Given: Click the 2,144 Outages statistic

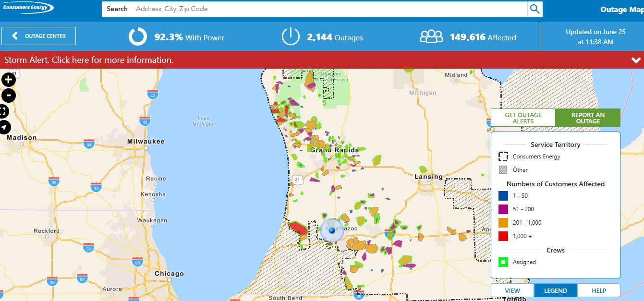Looking at the screenshot, I should 335,37.
